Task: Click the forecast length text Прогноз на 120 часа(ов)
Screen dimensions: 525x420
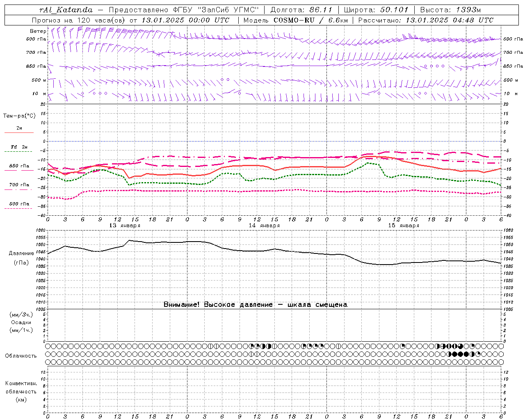Action: click(x=79, y=20)
